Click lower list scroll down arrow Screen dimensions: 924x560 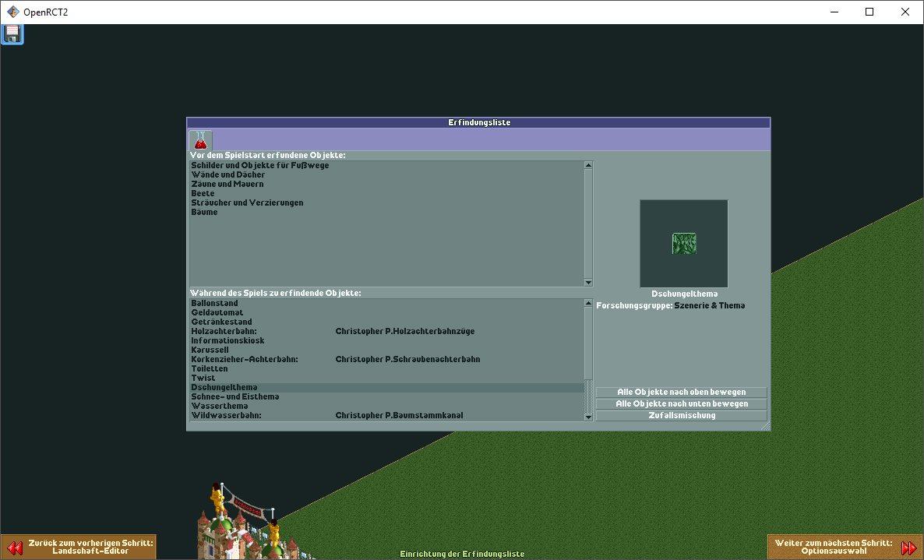click(x=588, y=417)
